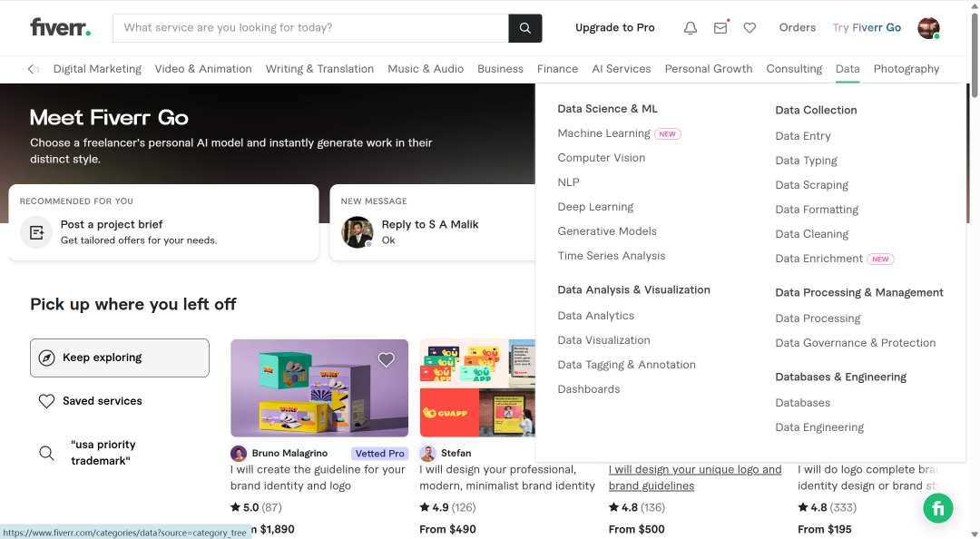Select Data Enrichment subcategory
Image resolution: width=980 pixels, height=539 pixels.
click(818, 259)
